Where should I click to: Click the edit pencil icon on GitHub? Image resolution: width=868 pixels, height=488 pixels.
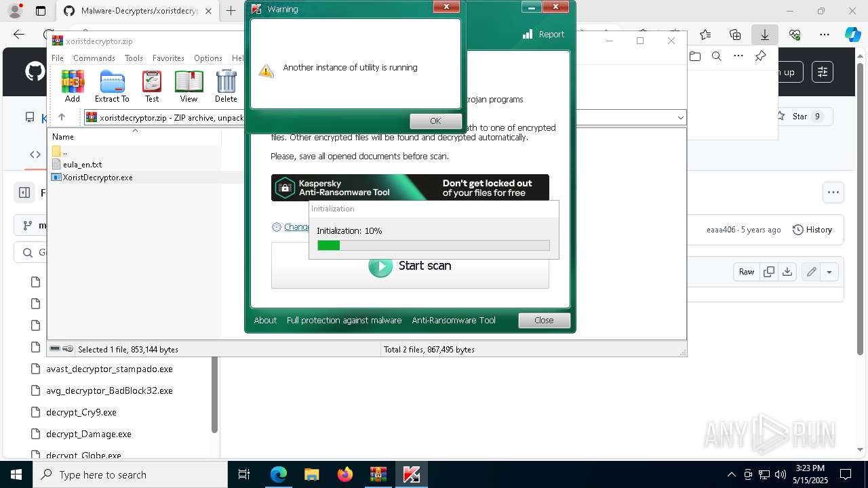[811, 272]
